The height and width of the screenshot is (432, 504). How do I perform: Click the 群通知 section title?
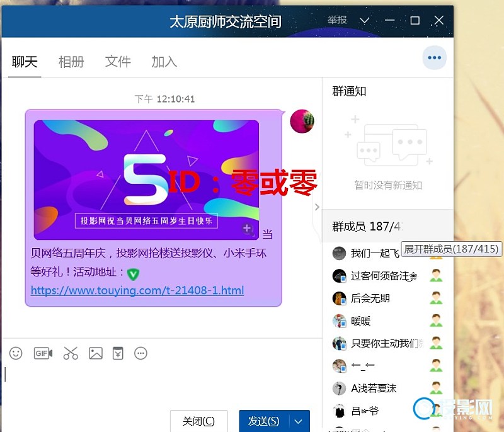coord(349,91)
